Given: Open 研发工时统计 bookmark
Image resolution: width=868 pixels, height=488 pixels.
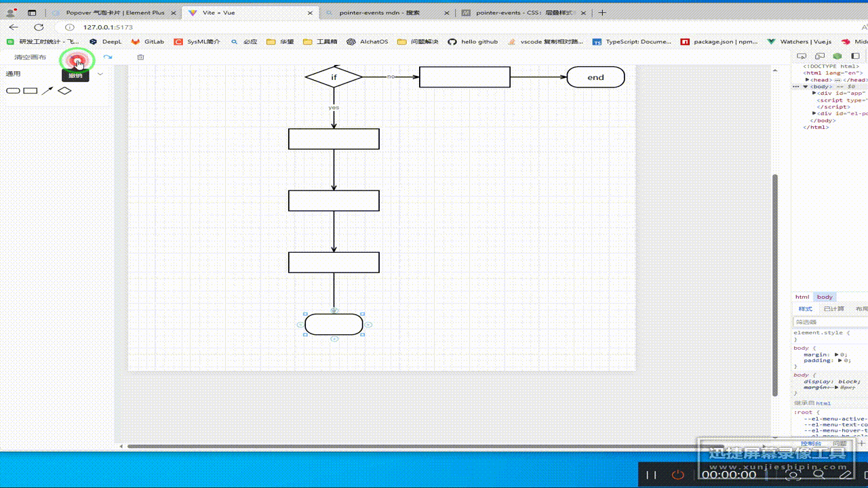Looking at the screenshot, I should (x=43, y=41).
